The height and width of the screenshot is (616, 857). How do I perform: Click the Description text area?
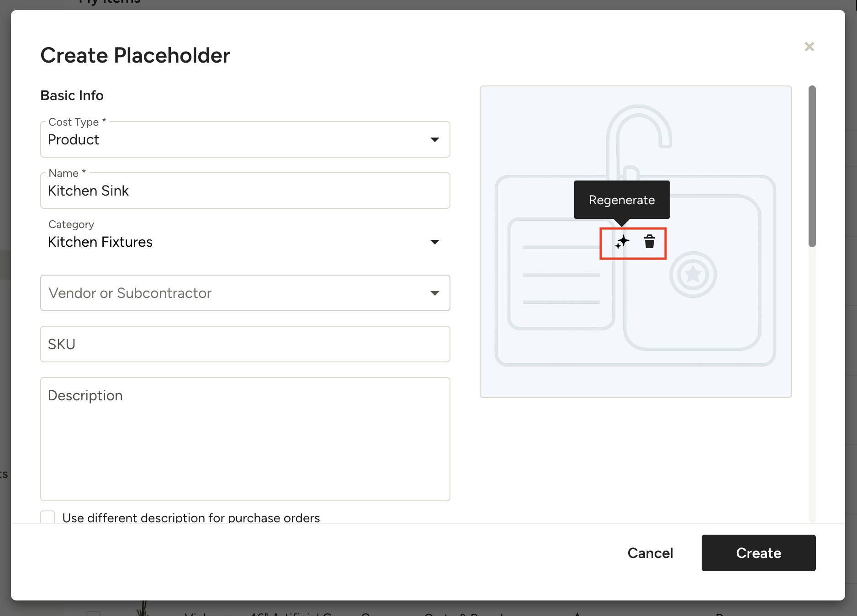(245, 439)
